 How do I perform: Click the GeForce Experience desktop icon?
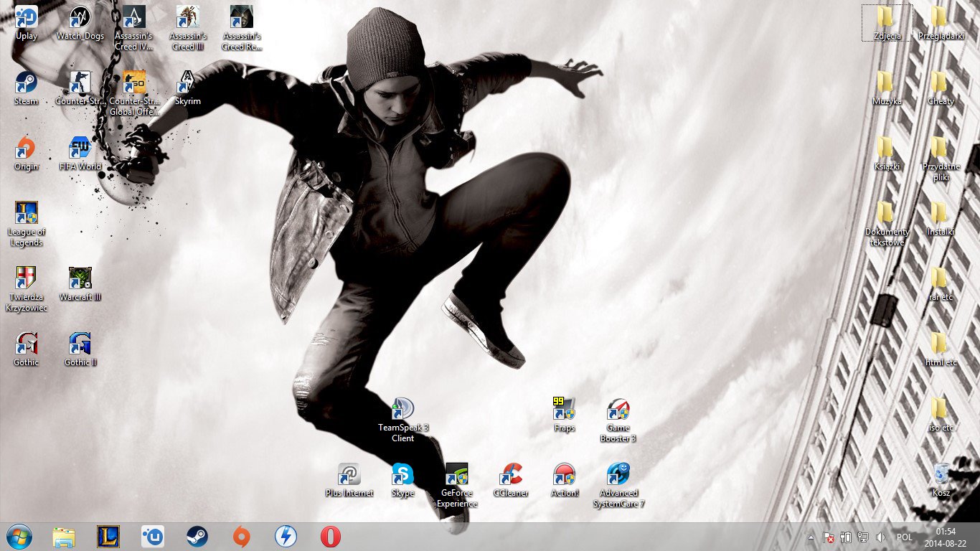(457, 485)
